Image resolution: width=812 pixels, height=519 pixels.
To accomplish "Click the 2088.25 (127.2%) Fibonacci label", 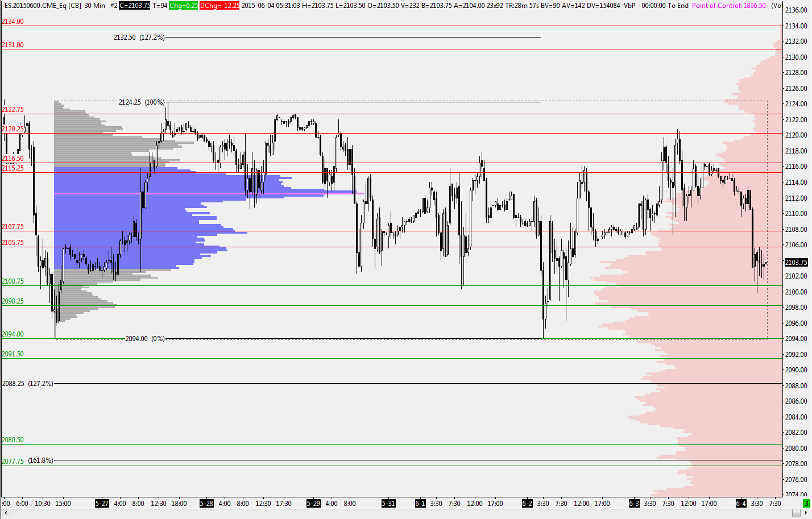I will coord(27,384).
